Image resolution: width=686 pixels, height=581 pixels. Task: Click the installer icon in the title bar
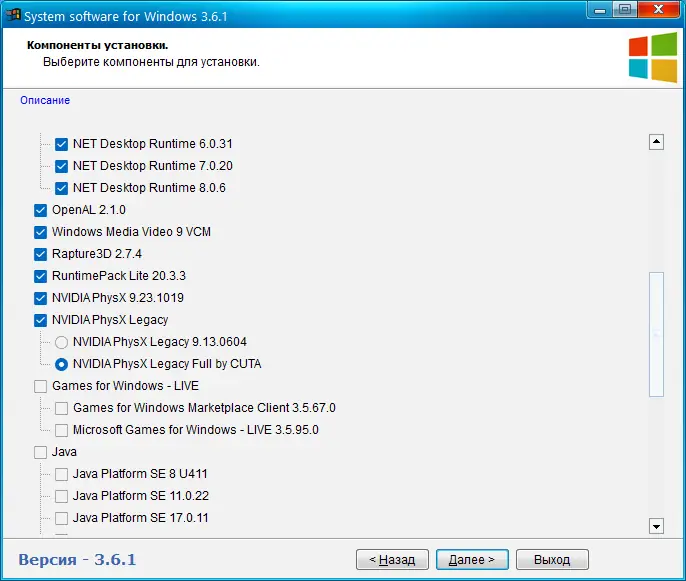(x=13, y=15)
